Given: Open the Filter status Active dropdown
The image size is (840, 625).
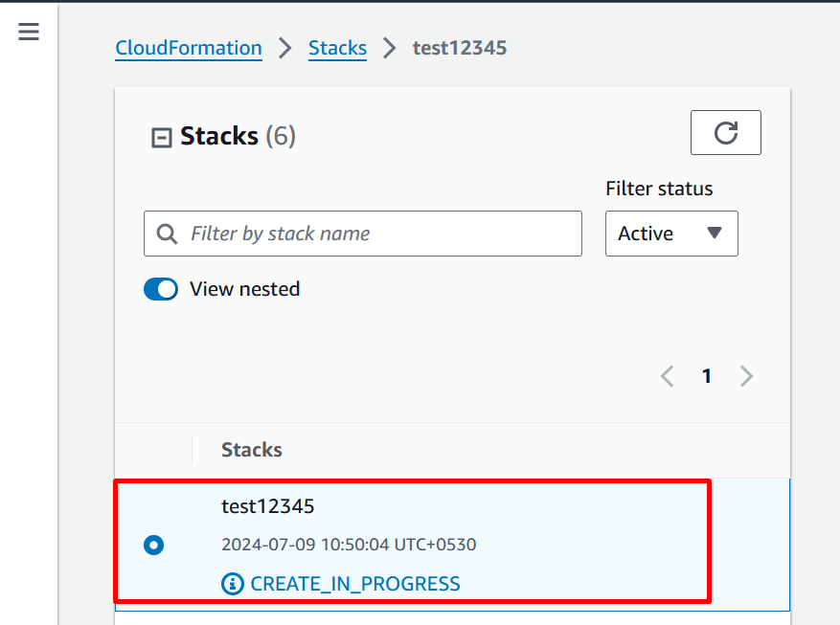Looking at the screenshot, I should pos(671,234).
